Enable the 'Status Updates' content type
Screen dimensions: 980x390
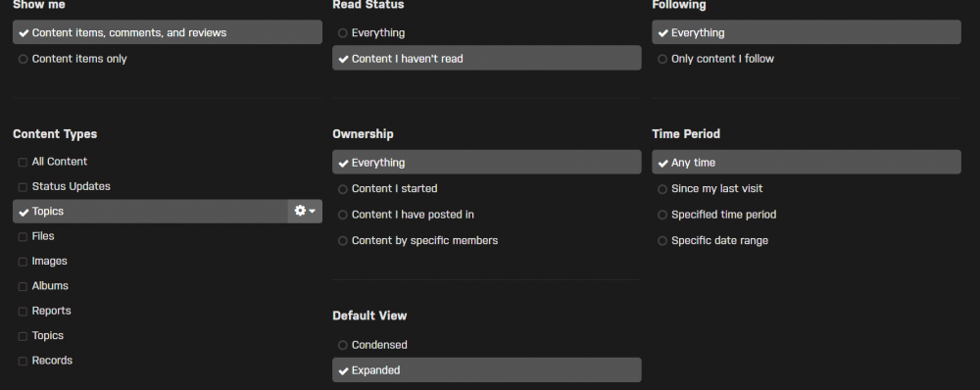click(x=23, y=187)
